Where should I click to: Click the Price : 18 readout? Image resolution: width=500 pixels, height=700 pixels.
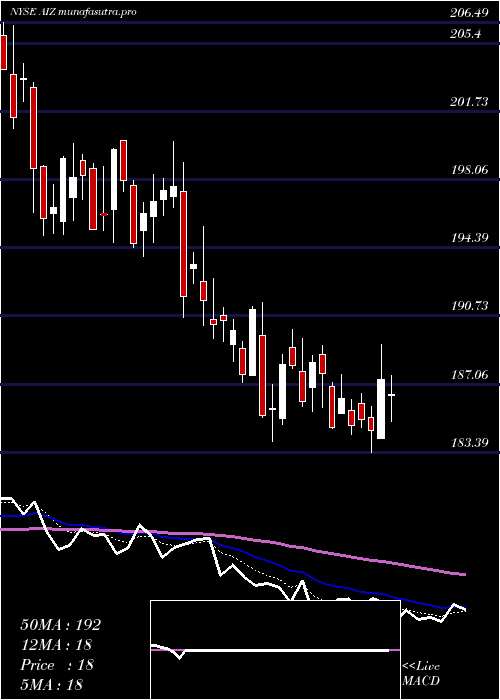click(x=57, y=665)
